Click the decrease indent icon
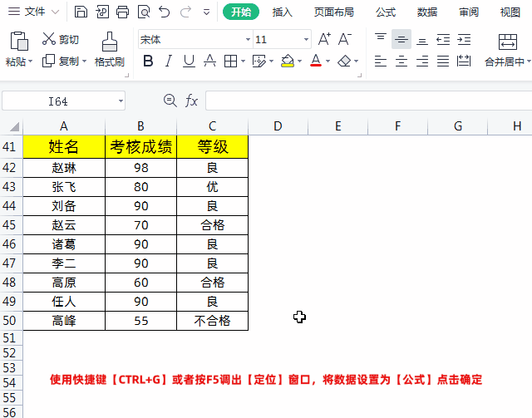The height and width of the screenshot is (418, 532). pos(443,39)
